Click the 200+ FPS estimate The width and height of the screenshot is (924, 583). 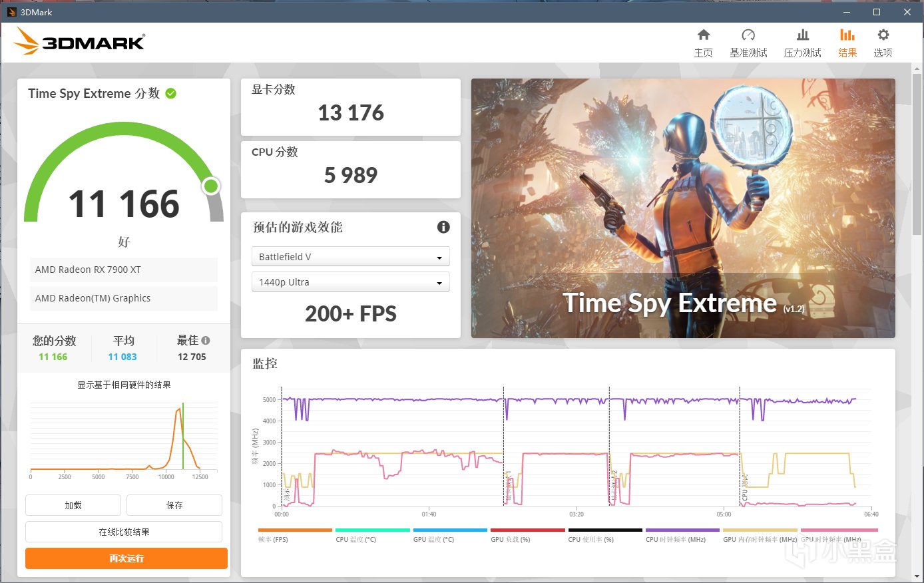351,313
